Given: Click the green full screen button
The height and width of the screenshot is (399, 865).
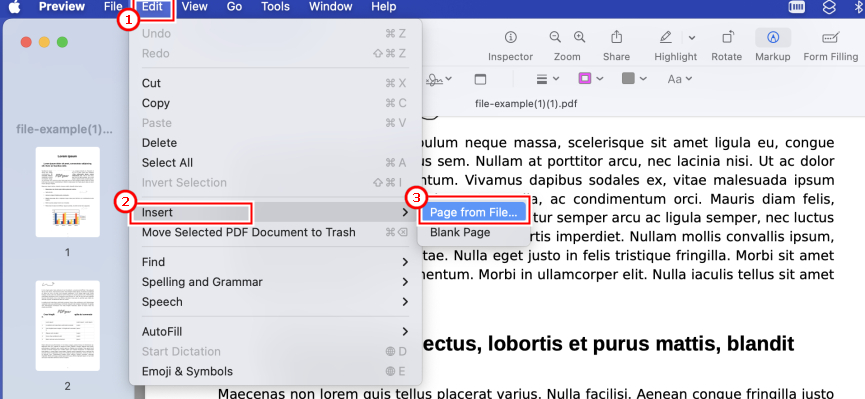Looking at the screenshot, I should pyautogui.click(x=62, y=42).
